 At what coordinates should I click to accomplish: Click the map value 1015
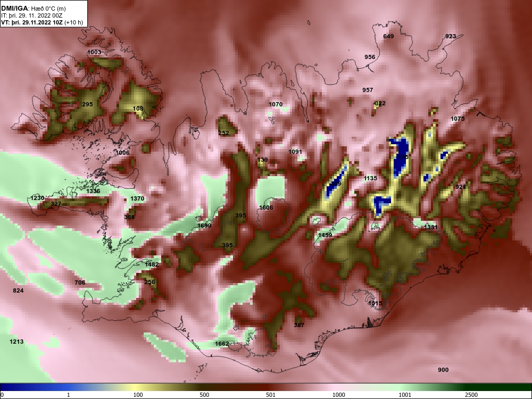[375, 303]
